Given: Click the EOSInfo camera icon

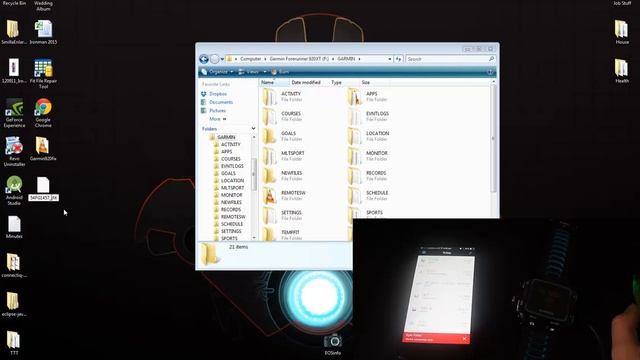Looking at the screenshot, I should coord(333,344).
